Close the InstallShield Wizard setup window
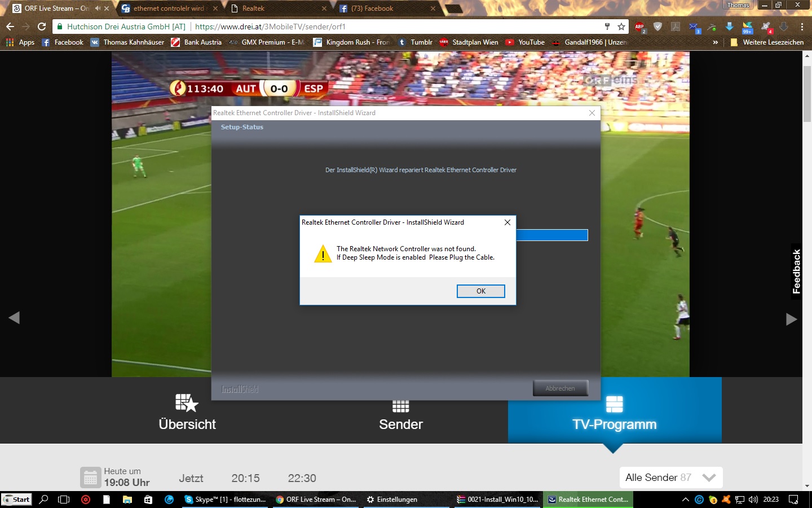The width and height of the screenshot is (812, 508). point(592,113)
